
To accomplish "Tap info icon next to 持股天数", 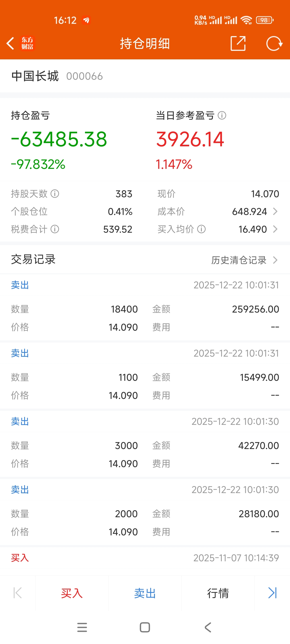I will 55,194.
